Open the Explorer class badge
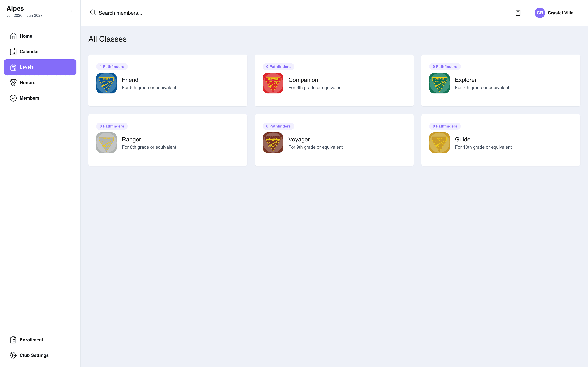This screenshot has height=367, width=588. [439, 83]
